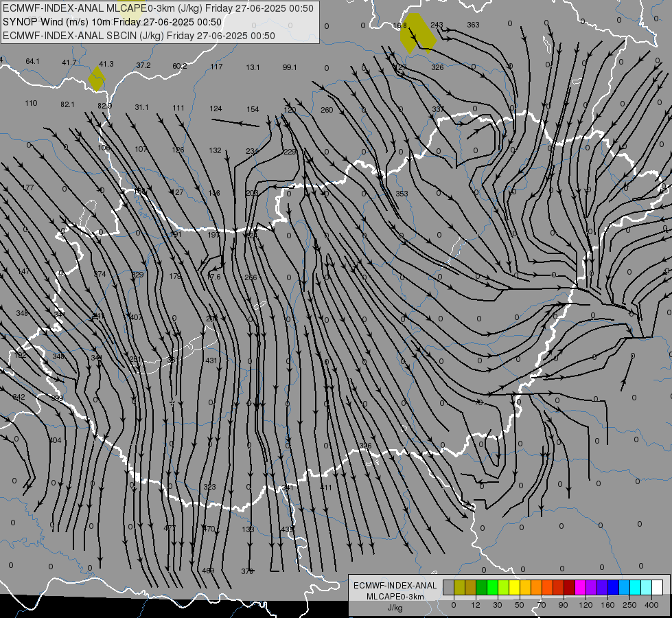Click the SYNOP Wind 10m header line
Viewport: 672px width, 618px height.
point(113,22)
